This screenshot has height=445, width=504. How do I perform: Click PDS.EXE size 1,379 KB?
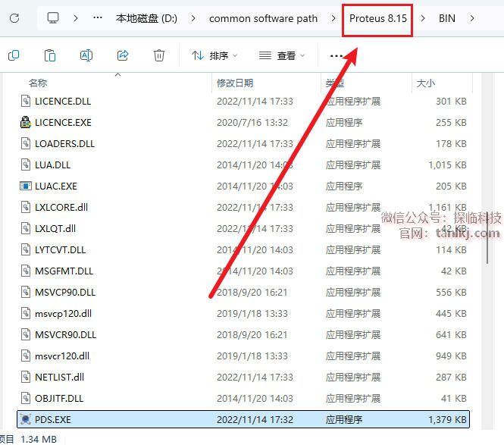point(447,419)
